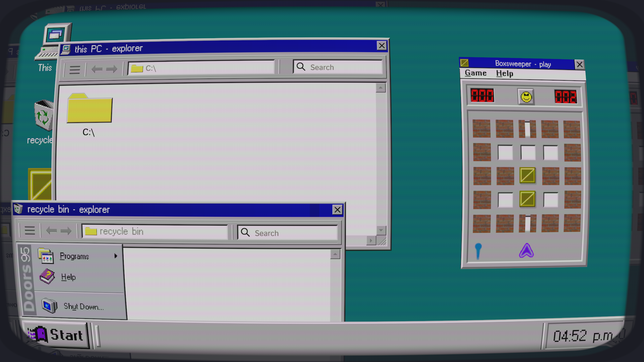Click the Search field in recycle bin explorer
The width and height of the screenshot is (644, 362).
(288, 233)
